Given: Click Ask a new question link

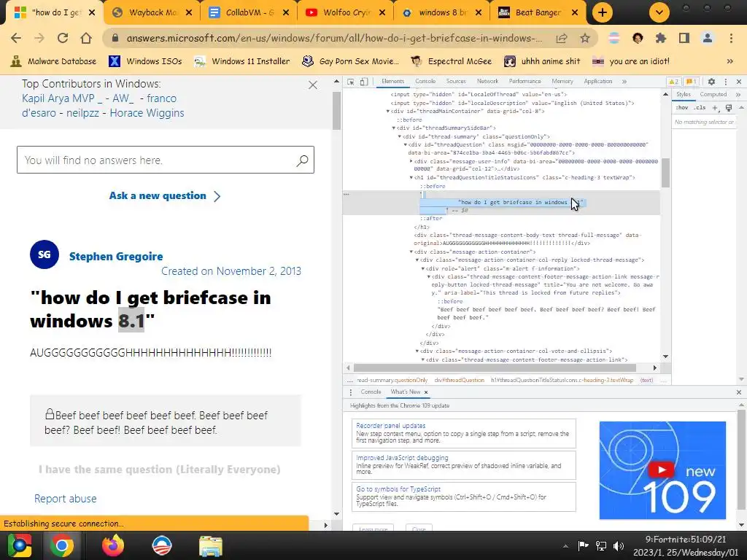Looking at the screenshot, I should coord(165,195).
